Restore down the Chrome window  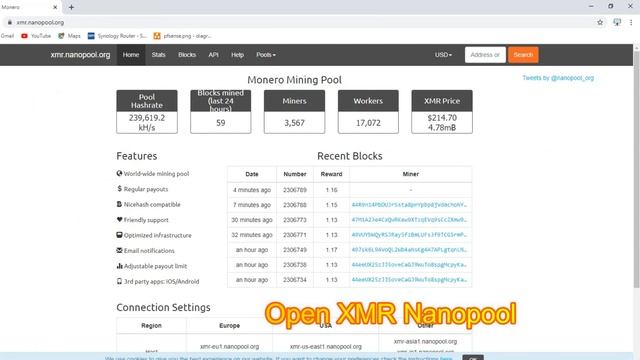click(x=611, y=6)
